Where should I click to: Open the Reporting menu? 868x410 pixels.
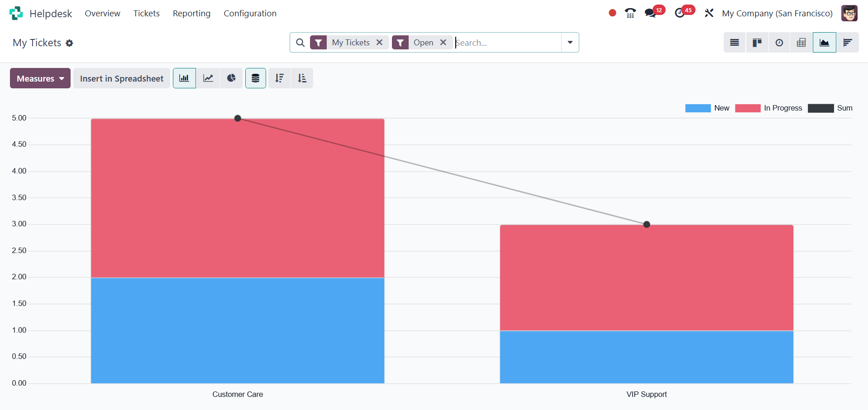tap(192, 14)
